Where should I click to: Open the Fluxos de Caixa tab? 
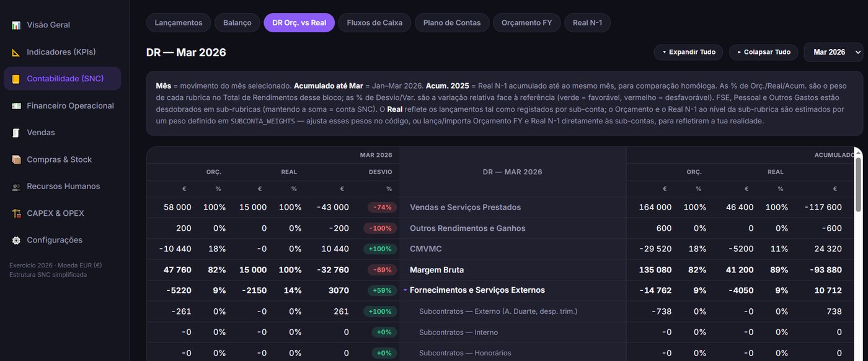(374, 23)
